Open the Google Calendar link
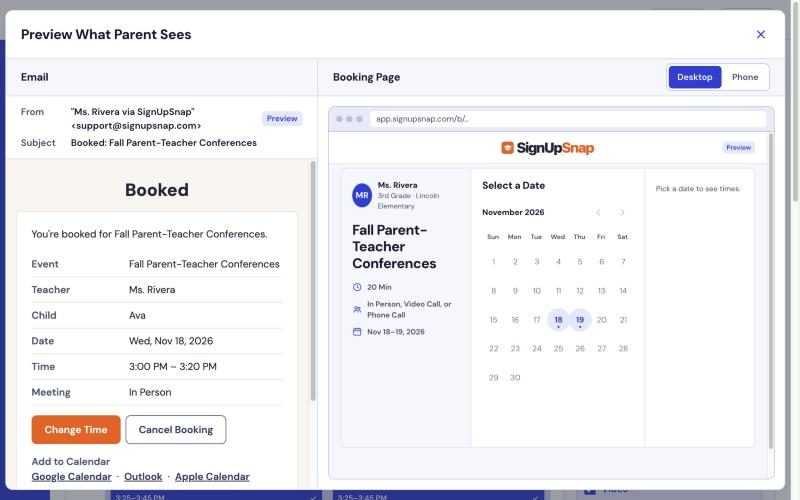Screen dimensions: 800x500 tap(71, 477)
